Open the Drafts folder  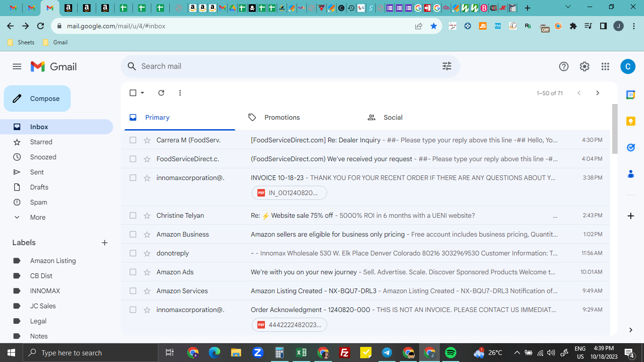click(x=57, y=187)
